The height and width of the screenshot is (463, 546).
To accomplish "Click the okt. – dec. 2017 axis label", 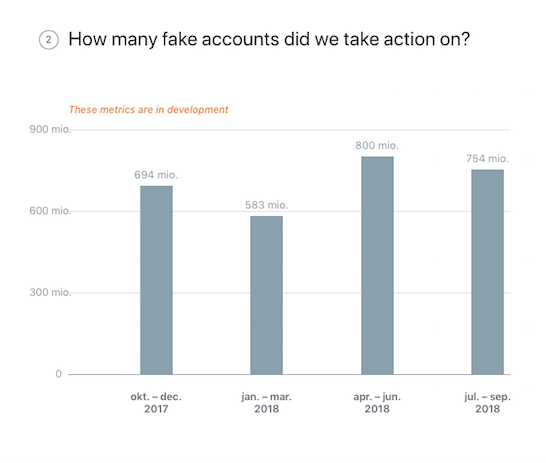I will (x=156, y=402).
